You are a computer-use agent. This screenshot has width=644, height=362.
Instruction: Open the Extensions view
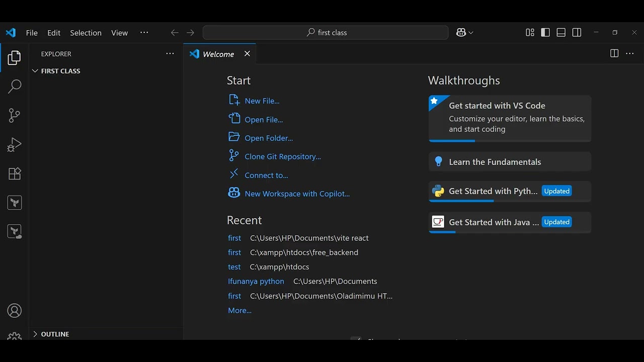pyautogui.click(x=15, y=174)
